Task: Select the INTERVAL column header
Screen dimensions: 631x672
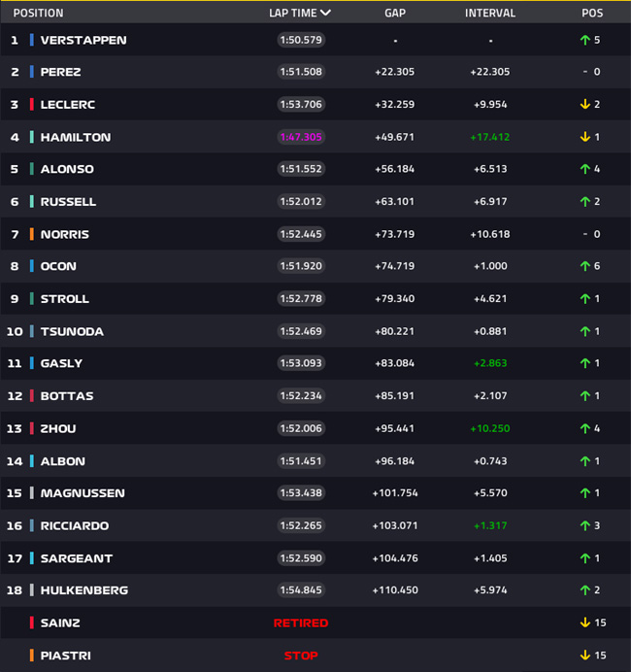Action: [x=490, y=13]
